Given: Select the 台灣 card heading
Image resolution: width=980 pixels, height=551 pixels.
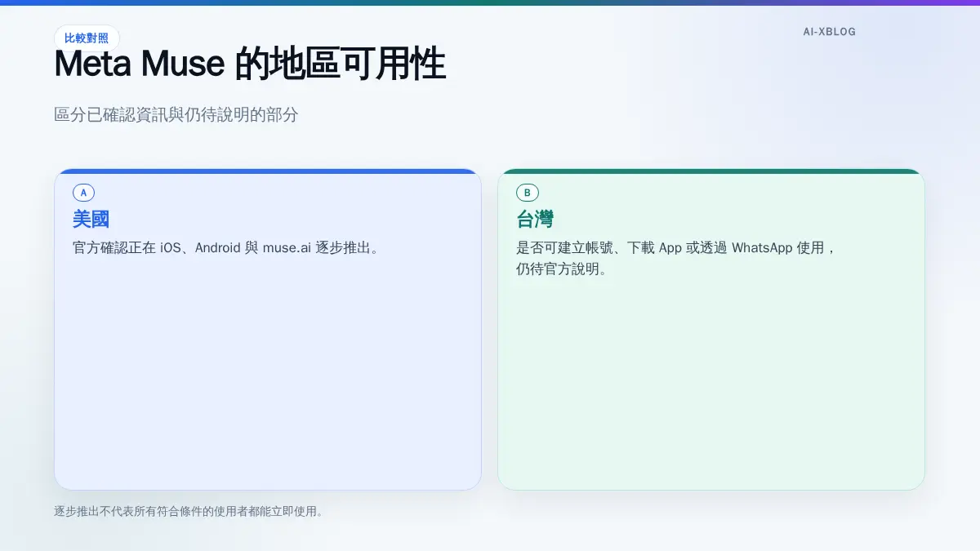Looking at the screenshot, I should pyautogui.click(x=535, y=219).
